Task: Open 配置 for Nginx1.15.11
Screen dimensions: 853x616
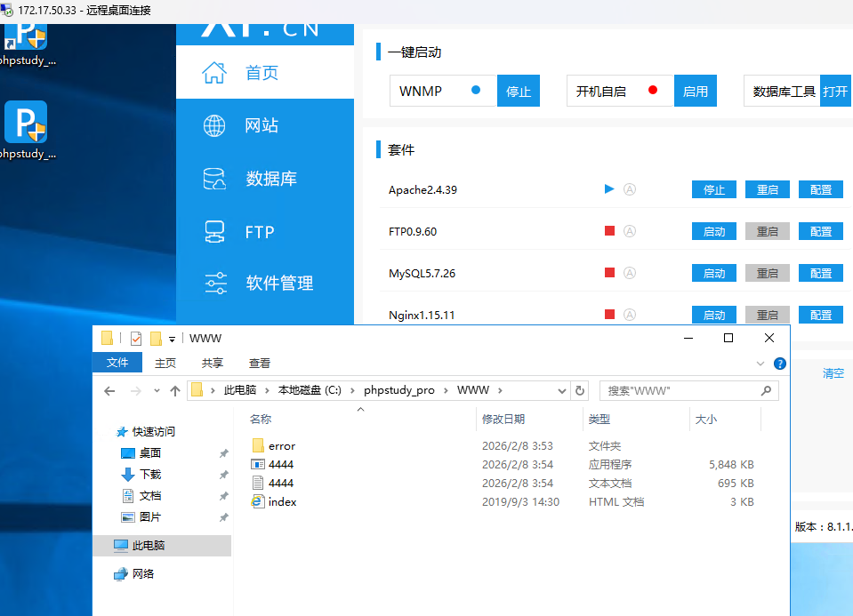Action: point(820,315)
